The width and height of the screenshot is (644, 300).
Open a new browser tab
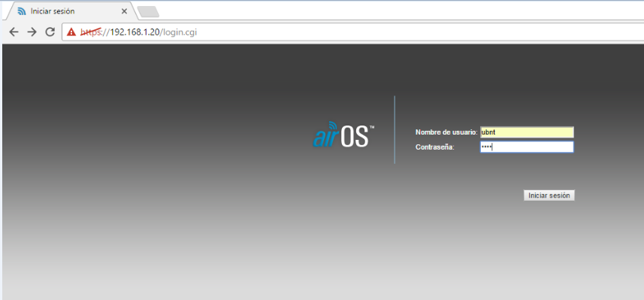pyautogui.click(x=148, y=12)
